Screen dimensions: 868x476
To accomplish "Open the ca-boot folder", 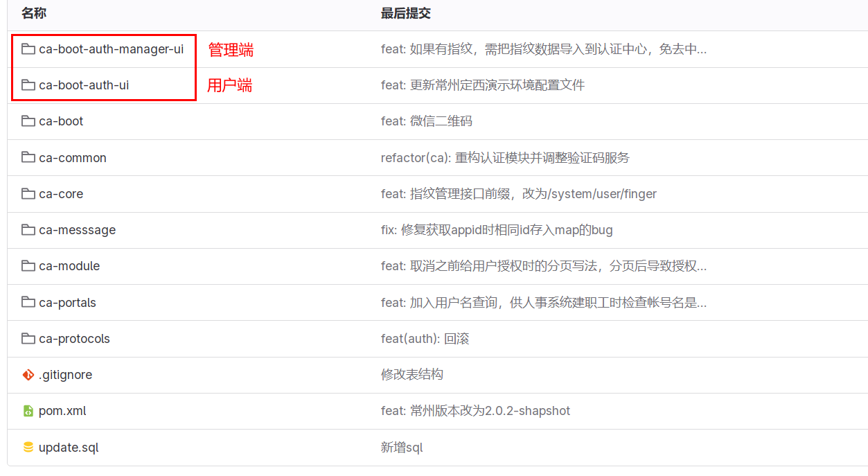I will click(x=61, y=121).
